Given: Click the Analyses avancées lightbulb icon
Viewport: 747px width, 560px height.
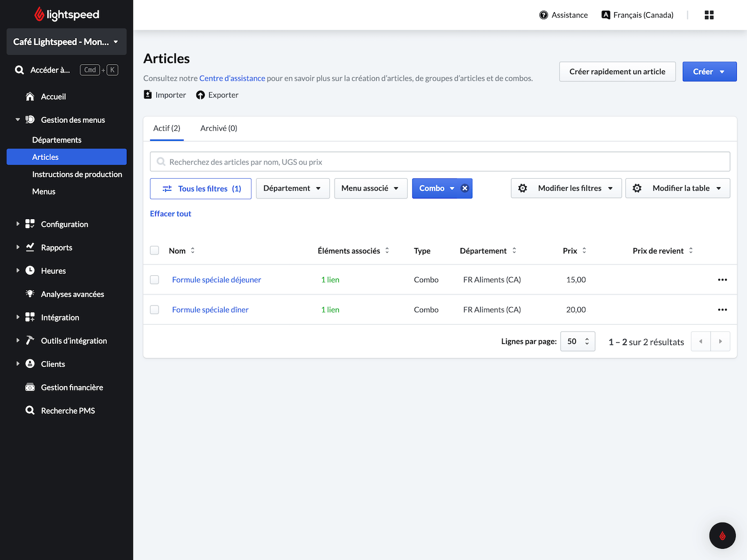Looking at the screenshot, I should (30, 294).
